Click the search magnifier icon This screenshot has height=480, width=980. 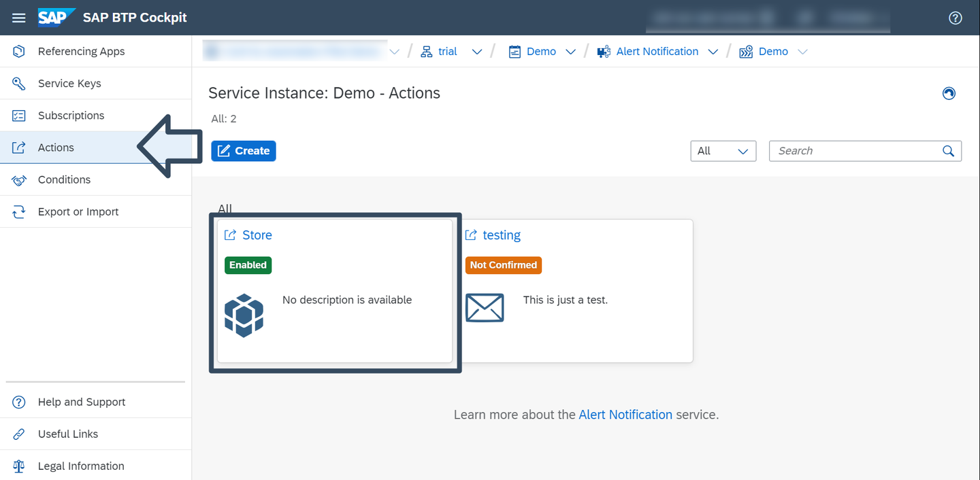948,151
